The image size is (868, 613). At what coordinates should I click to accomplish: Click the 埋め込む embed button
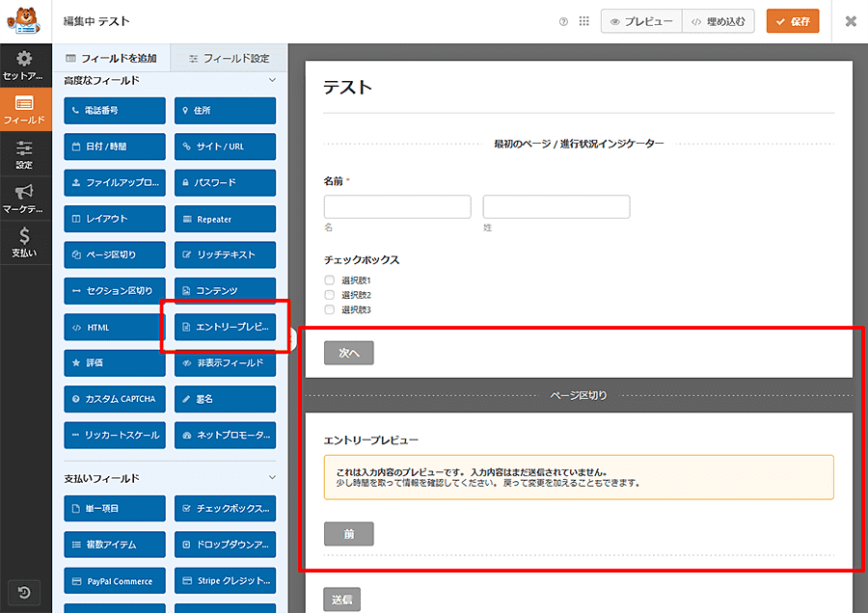[x=719, y=21]
